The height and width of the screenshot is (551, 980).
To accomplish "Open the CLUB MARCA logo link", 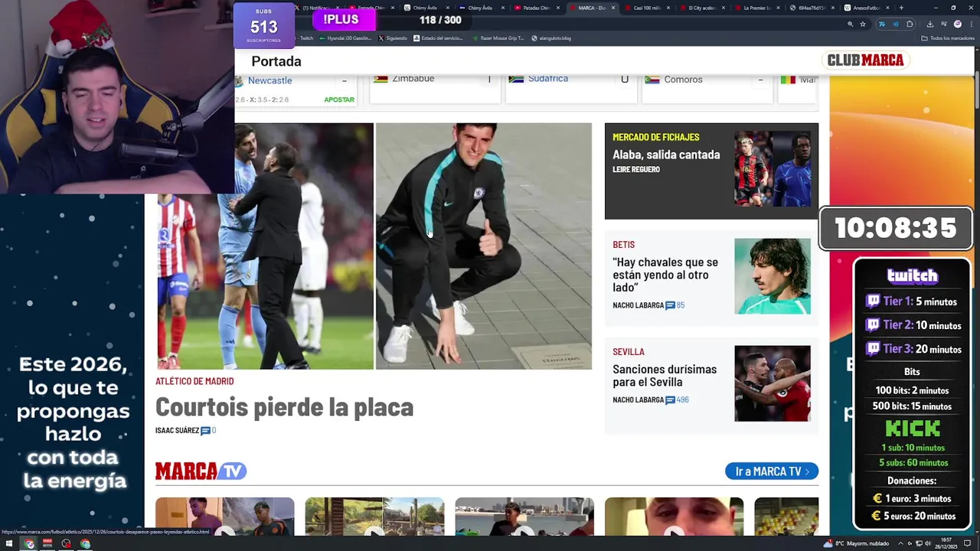I will (865, 60).
